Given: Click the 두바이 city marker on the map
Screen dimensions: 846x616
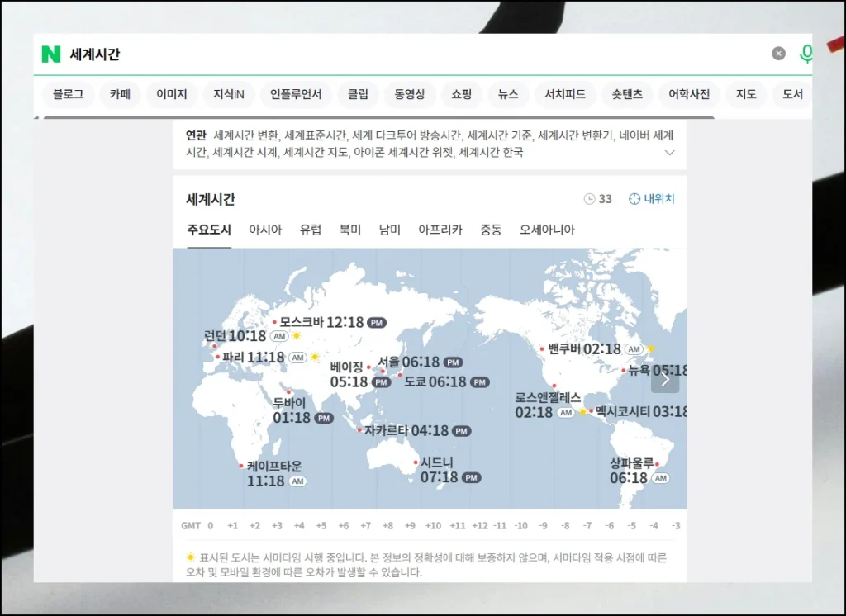Looking at the screenshot, I should [x=288, y=394].
